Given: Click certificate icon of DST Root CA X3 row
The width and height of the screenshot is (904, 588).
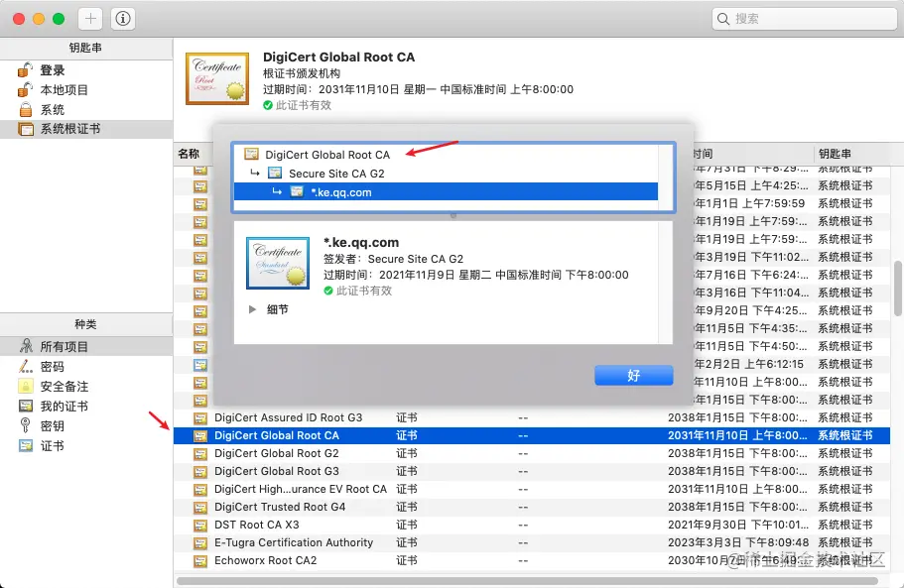Looking at the screenshot, I should click(200, 526).
